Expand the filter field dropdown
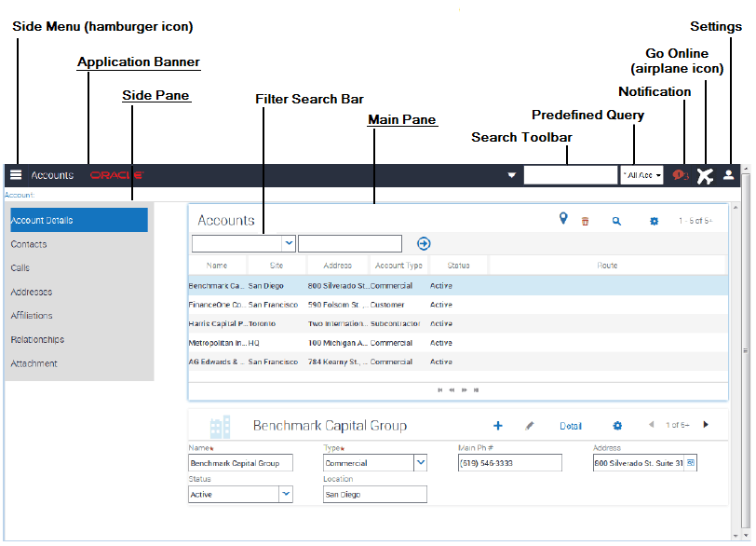 tap(289, 243)
